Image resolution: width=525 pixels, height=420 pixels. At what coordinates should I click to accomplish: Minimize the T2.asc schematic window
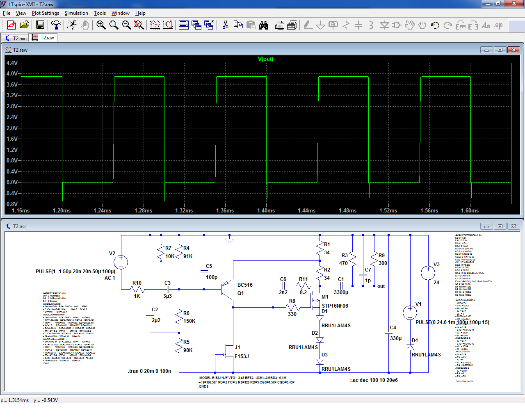pos(486,226)
